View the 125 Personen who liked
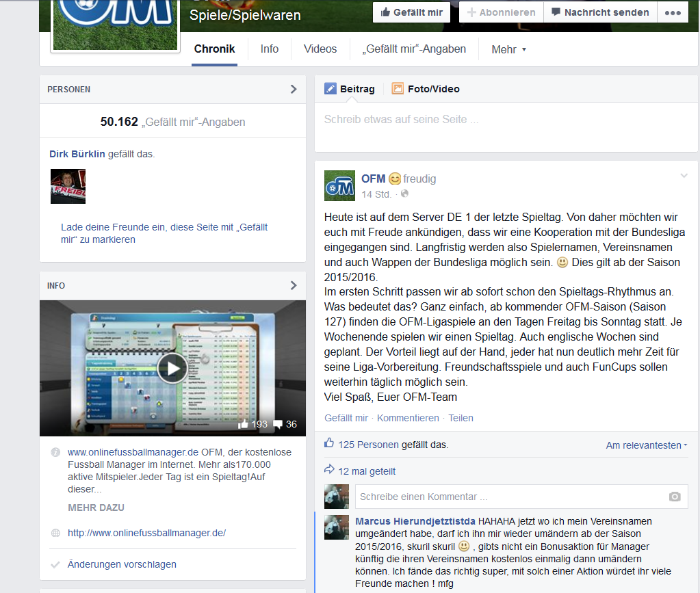Image resolution: width=700 pixels, height=593 pixels. coord(368,445)
